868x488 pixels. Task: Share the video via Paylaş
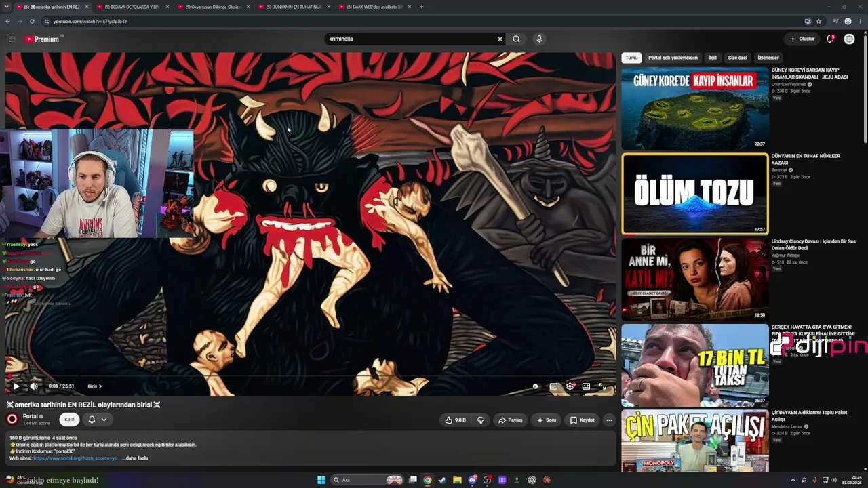[x=511, y=420]
